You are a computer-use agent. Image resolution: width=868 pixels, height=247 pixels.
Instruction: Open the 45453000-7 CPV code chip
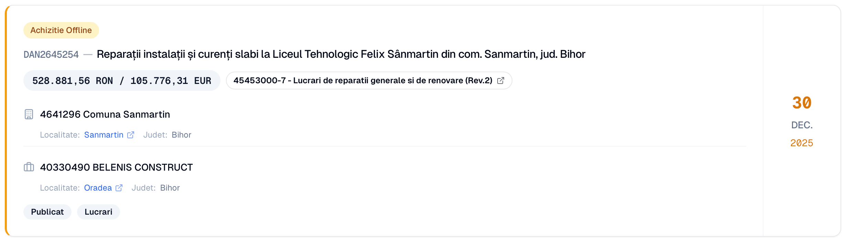coord(362,80)
